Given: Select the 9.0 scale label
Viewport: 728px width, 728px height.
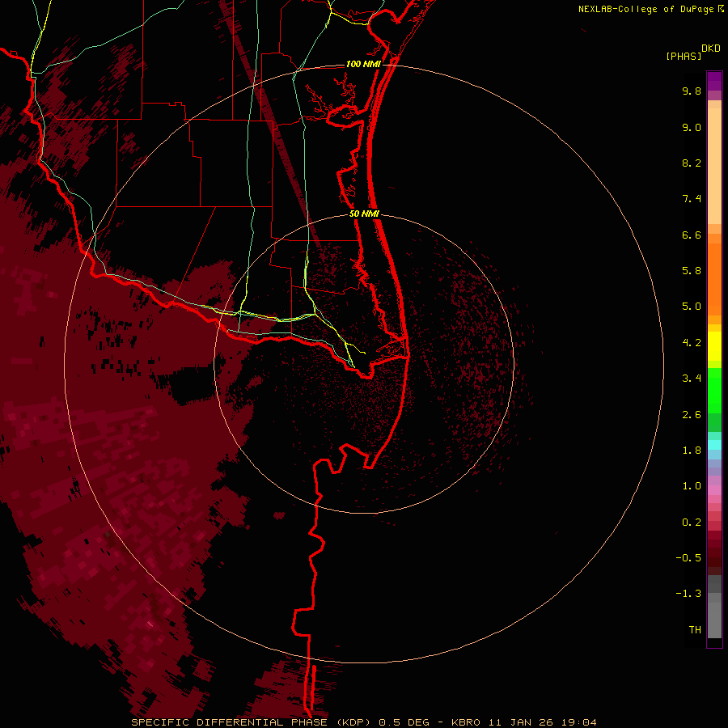Looking at the screenshot, I should point(692,127).
